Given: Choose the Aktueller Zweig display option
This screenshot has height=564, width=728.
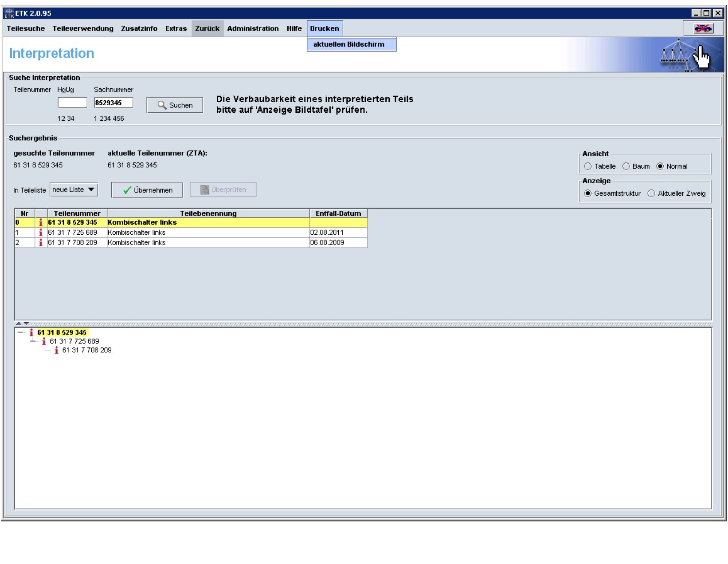Looking at the screenshot, I should 651,193.
